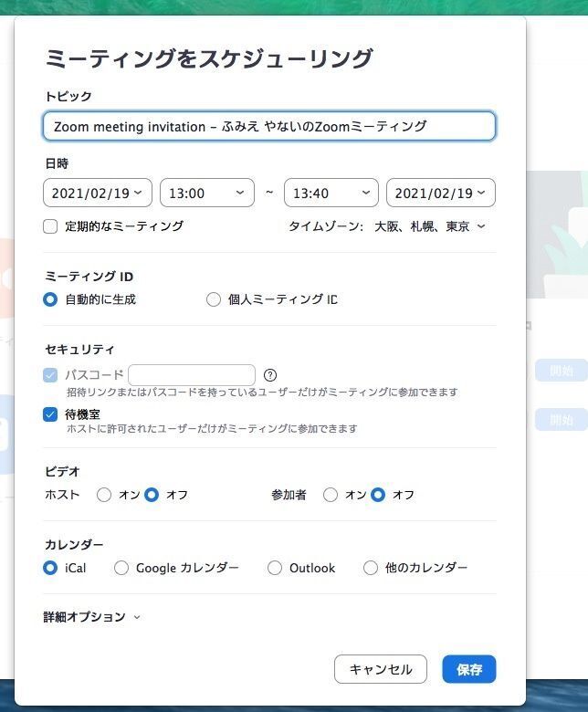Expand 詳細オプション section
Screen dimensions: 588x712
[91, 617]
